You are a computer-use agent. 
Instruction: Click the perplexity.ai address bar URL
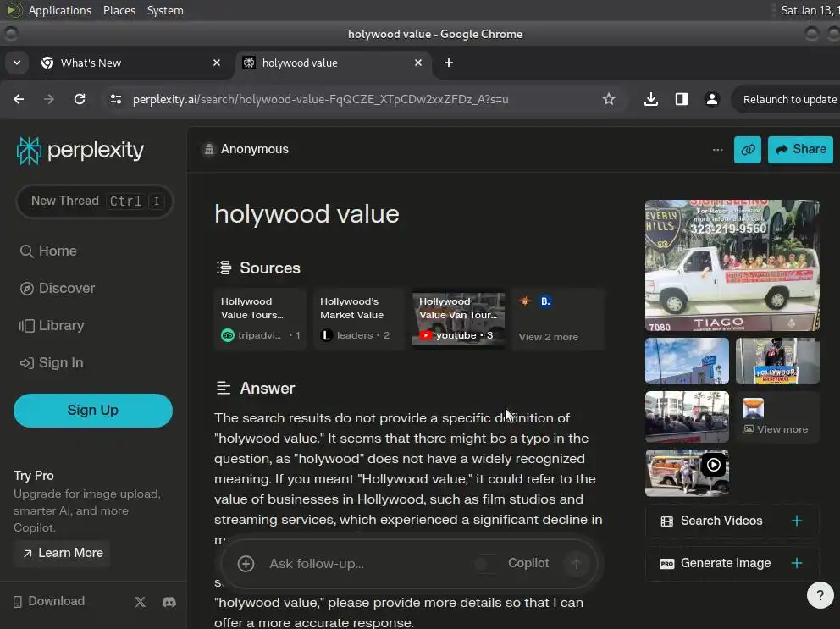320,99
